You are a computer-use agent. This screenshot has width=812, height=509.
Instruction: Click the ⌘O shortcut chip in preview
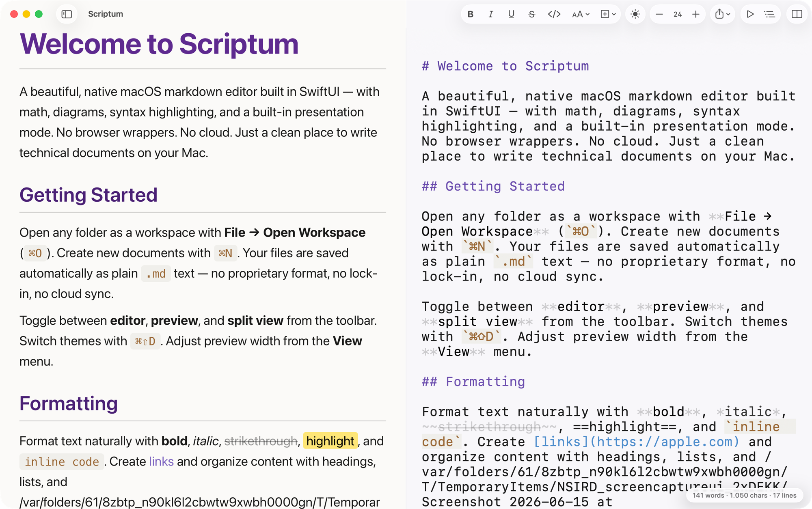tap(35, 253)
